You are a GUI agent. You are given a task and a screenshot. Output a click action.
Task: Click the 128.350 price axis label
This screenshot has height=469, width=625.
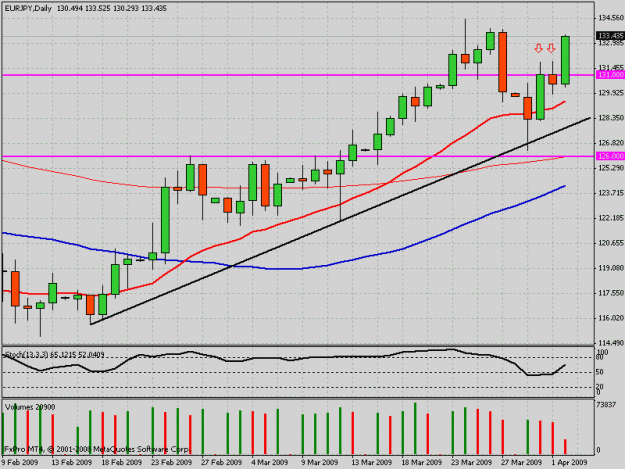point(611,118)
